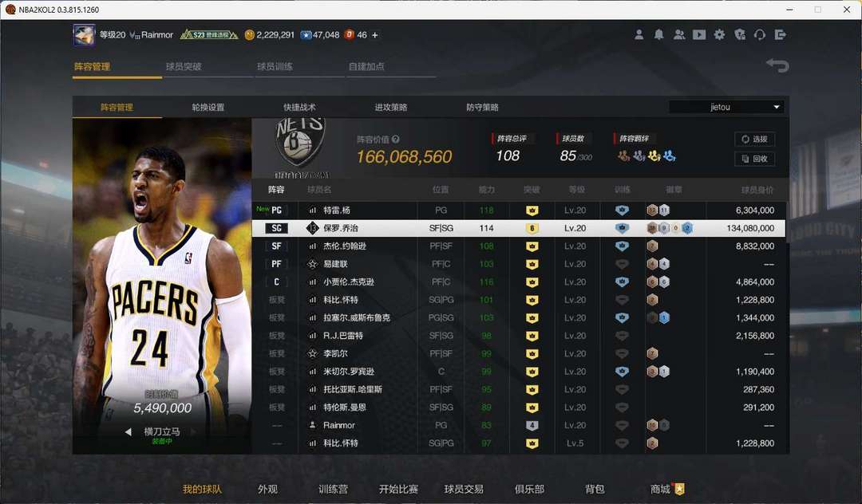Click medal badges for 拉塞尔.威斯布鲁克
The height and width of the screenshot is (504, 862).
[658, 318]
